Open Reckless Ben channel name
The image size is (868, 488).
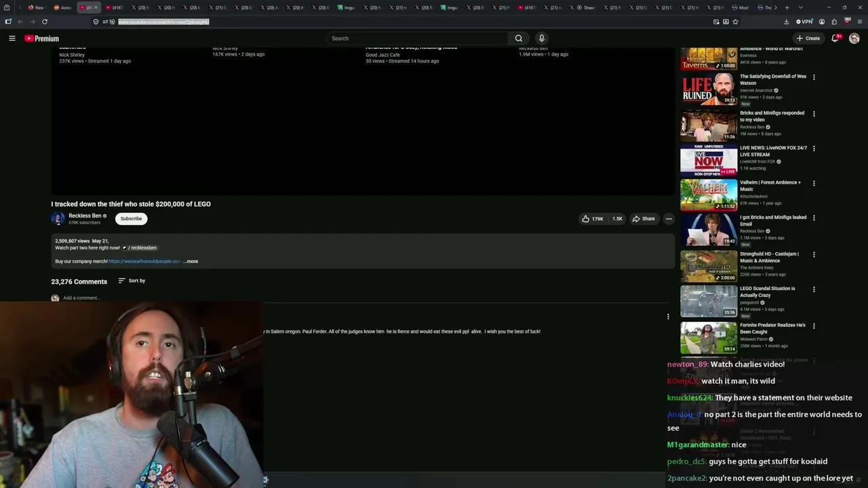[x=85, y=216]
